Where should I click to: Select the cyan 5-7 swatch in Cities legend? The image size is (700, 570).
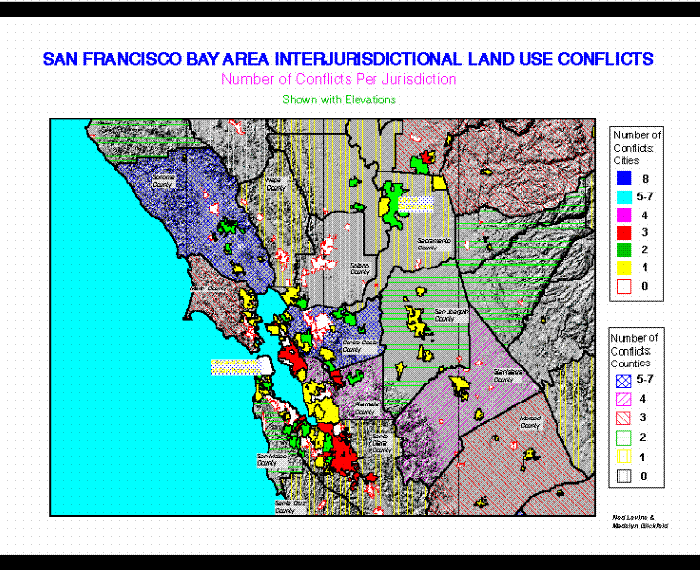pyautogui.click(x=624, y=197)
